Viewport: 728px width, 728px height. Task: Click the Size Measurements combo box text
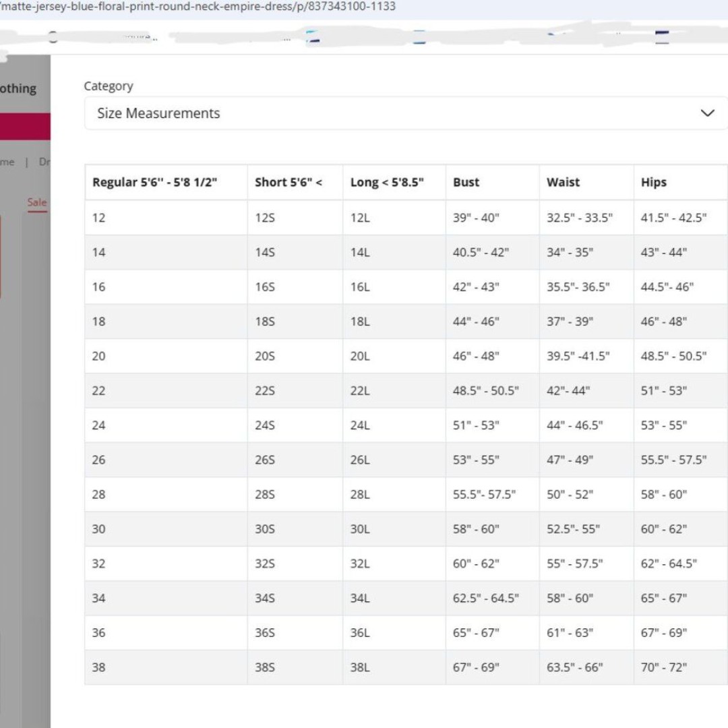158,113
